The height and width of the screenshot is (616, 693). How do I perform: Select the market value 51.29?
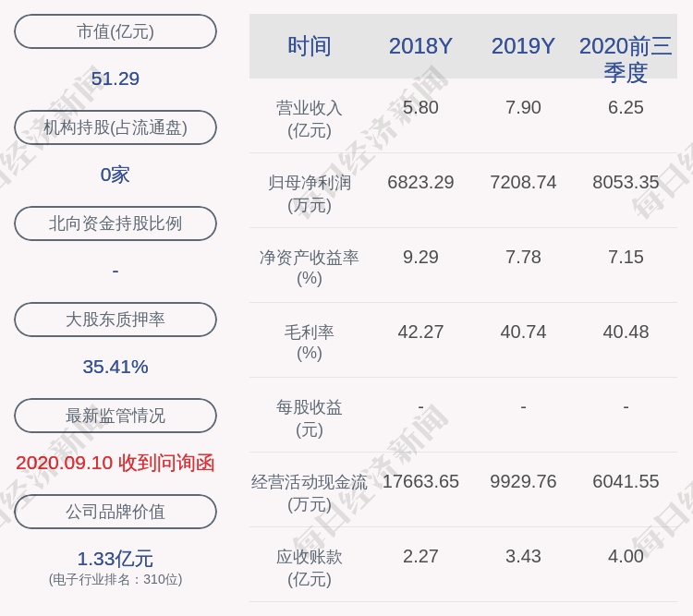115,79
